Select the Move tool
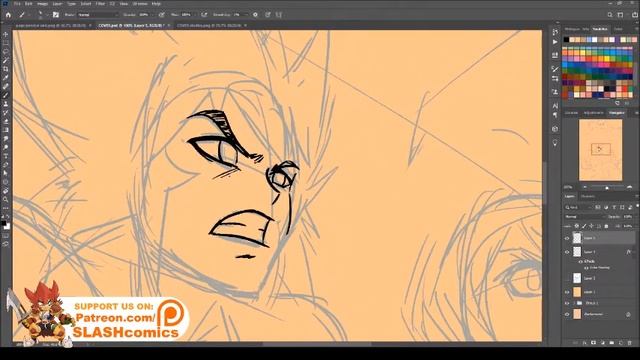640x360 pixels. click(5, 34)
